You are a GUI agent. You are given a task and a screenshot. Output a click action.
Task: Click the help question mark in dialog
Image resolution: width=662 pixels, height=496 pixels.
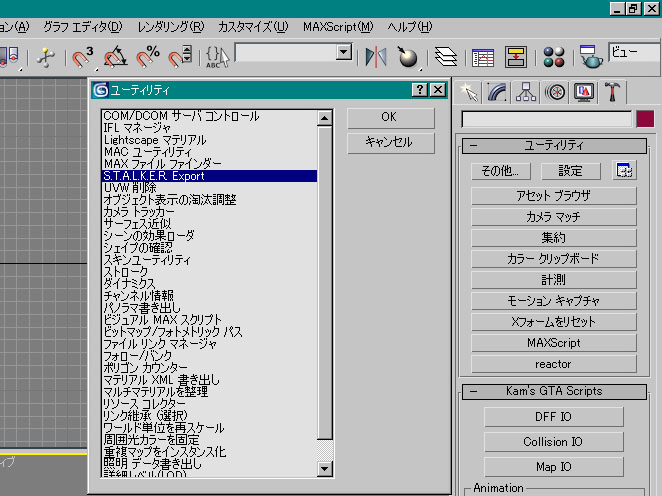tap(419, 89)
